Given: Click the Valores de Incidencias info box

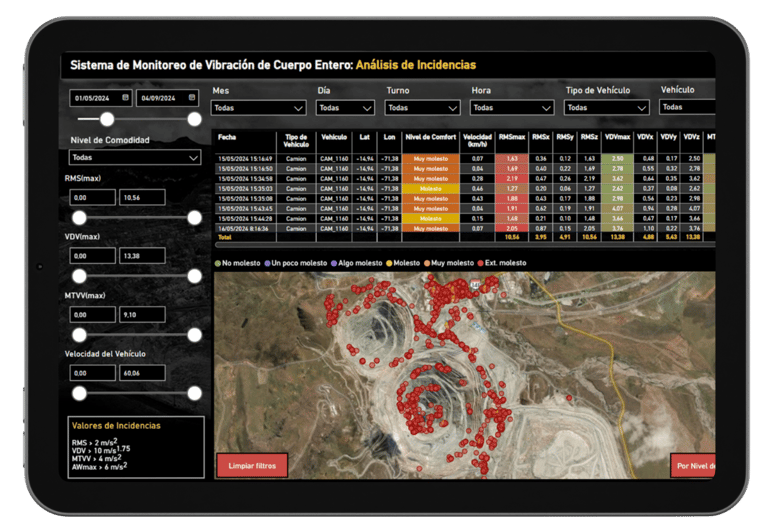Looking at the screenshot, I should (x=136, y=447).
